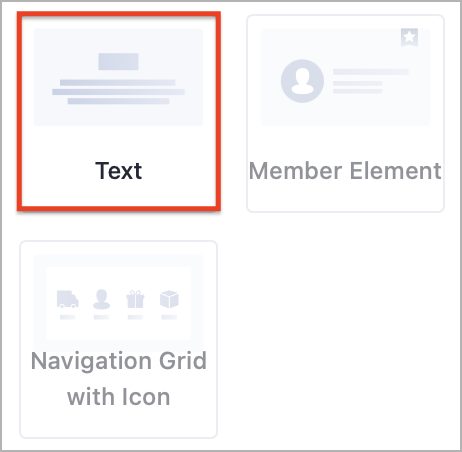
Task: Click the Text card preview thumbnail
Action: [x=118, y=77]
